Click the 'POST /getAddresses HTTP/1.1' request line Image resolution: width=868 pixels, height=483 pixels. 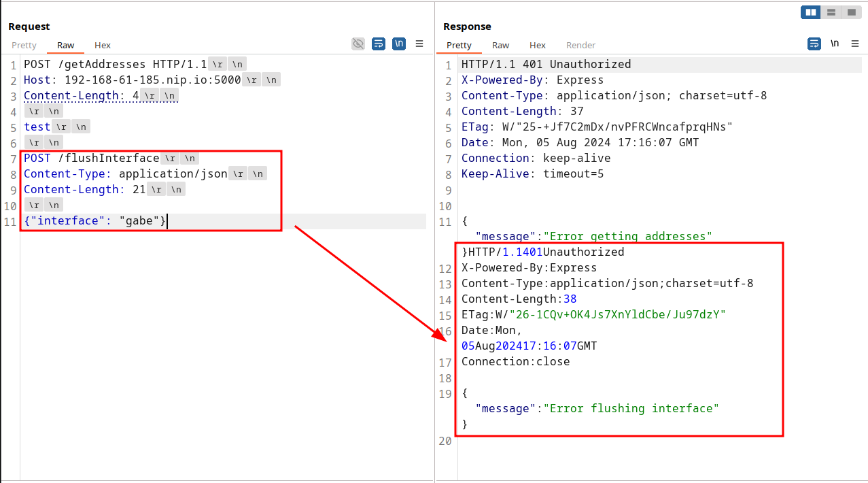116,64
